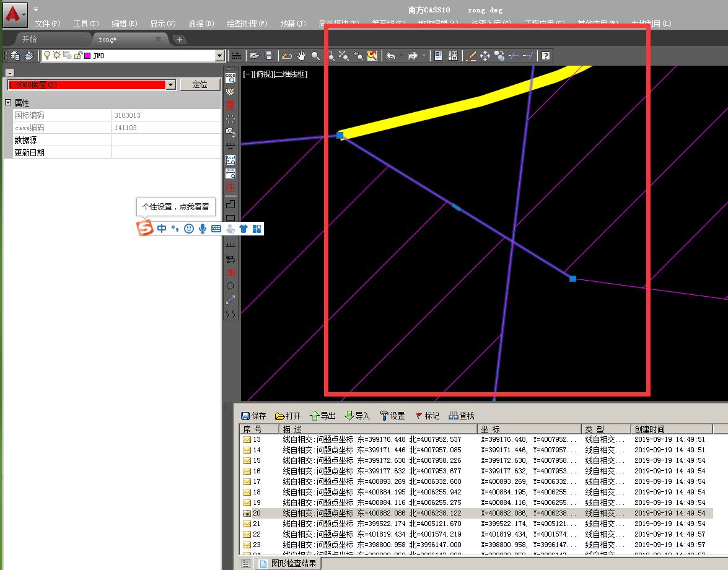Image resolution: width=728 pixels, height=570 pixels.
Task: Click the pan hand tool in toolbar
Action: click(301, 56)
